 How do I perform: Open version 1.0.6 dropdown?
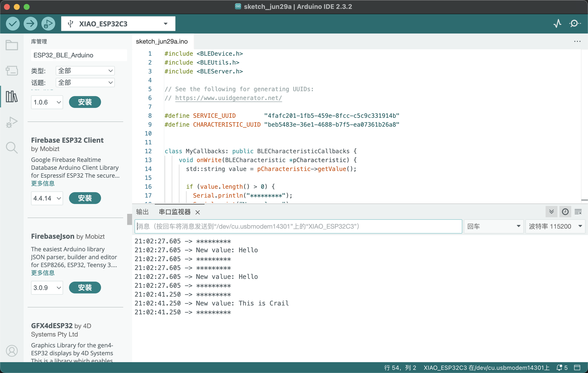pos(47,102)
